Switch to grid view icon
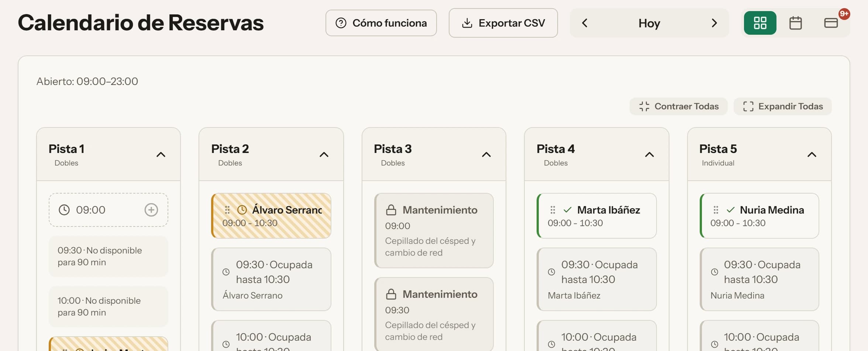Viewport: 868px width, 351px height. tap(760, 23)
